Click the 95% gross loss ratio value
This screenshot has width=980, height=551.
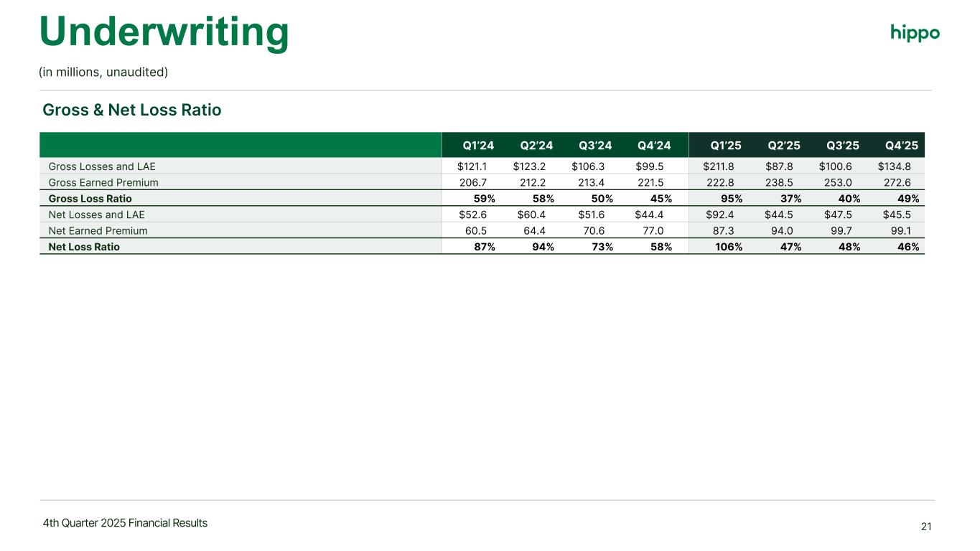732,199
